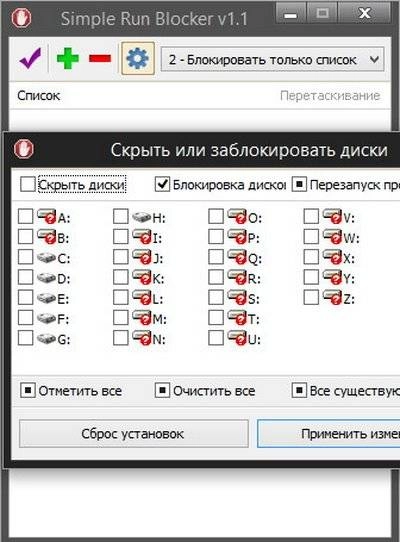This screenshot has height=542, width=400.
Task: Click the Simple Run Blocker hand logo
Action: point(21,18)
